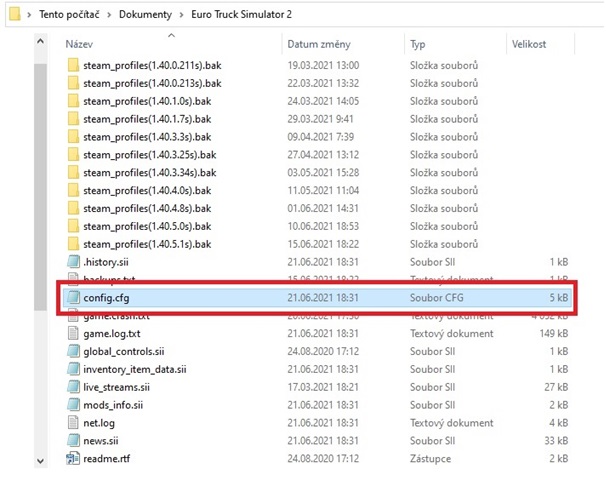Image resolution: width=606 pixels, height=482 pixels.
Task: Open breadcrumb chevron before Tento počítač
Action: pyautogui.click(x=29, y=15)
